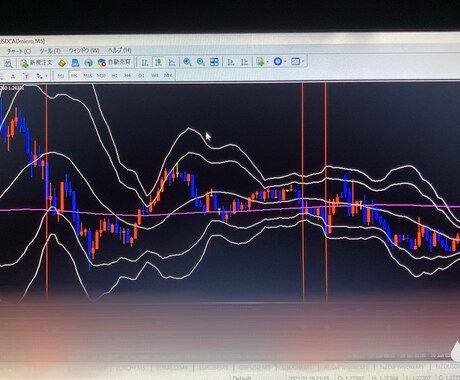Switch timeframe to M5
This screenshot has width=460, height=380.
pos(74,76)
